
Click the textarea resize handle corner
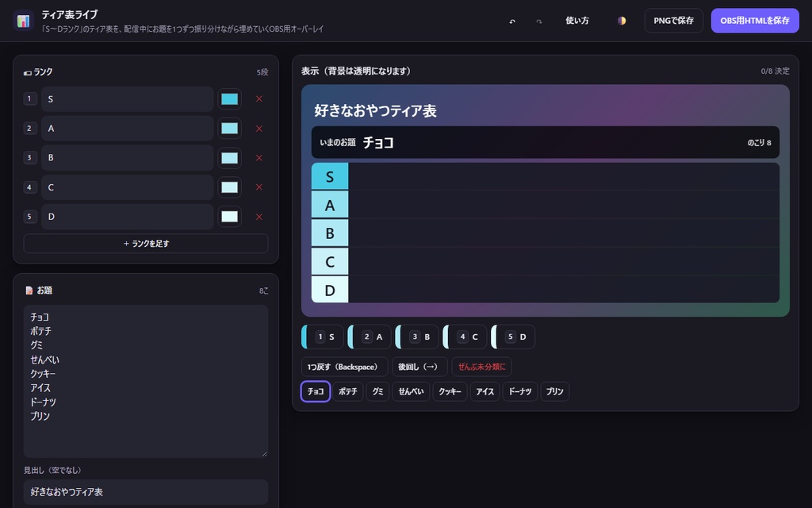pos(265,454)
